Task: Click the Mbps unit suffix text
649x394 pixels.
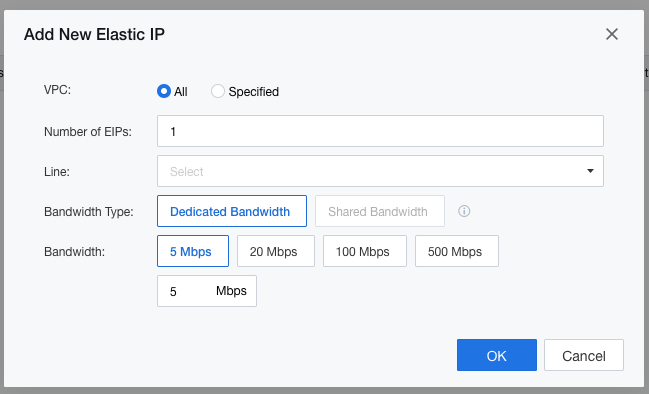Action: click(231, 291)
